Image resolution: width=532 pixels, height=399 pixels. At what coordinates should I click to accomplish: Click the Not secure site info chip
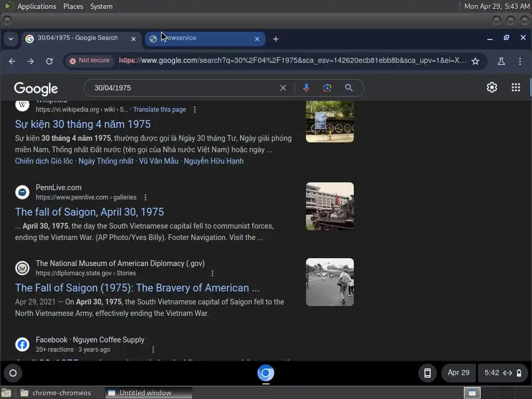coord(90,60)
